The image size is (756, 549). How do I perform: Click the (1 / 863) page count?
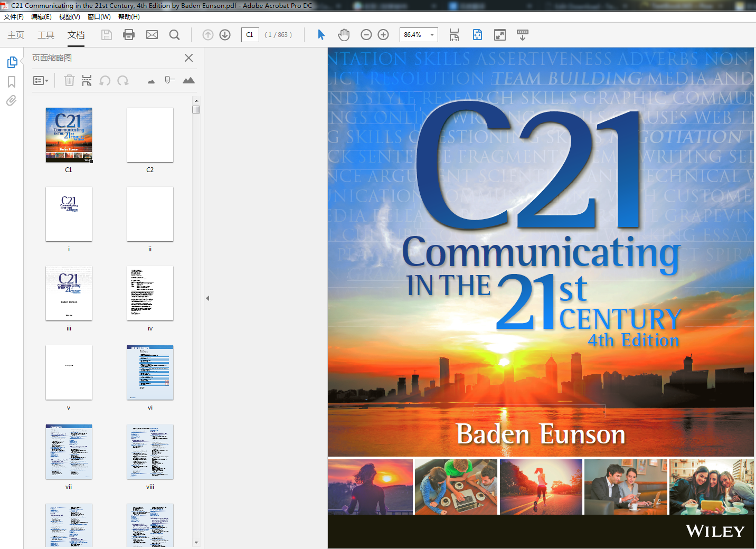point(278,35)
